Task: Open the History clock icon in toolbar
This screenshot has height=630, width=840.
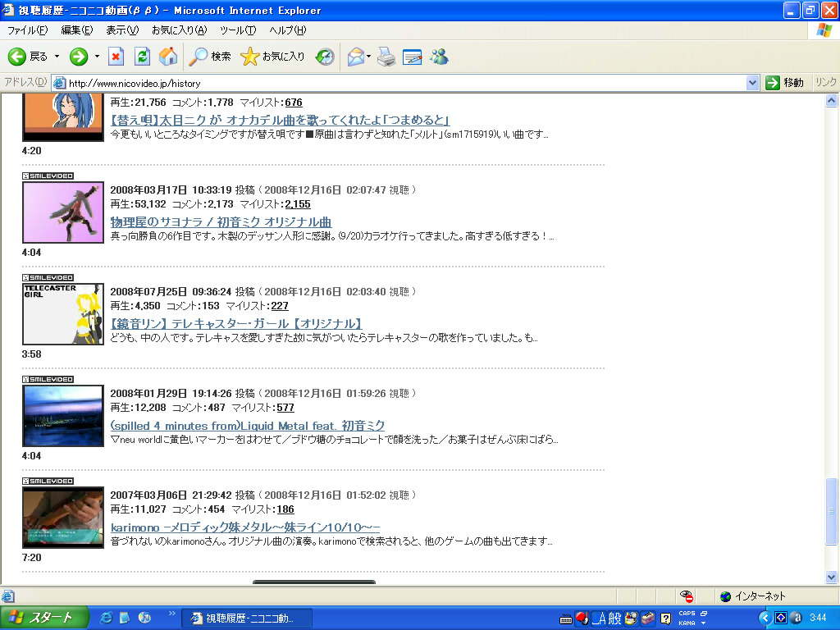Action: [325, 57]
